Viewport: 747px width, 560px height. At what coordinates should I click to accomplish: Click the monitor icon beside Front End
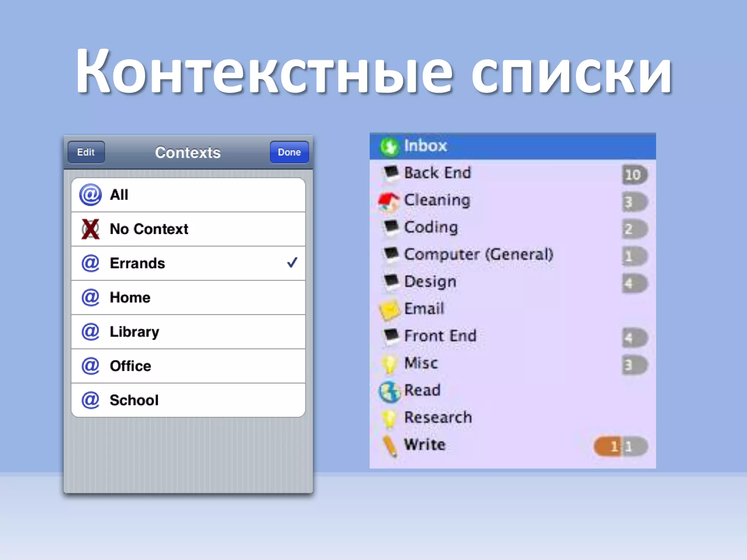coord(391,336)
